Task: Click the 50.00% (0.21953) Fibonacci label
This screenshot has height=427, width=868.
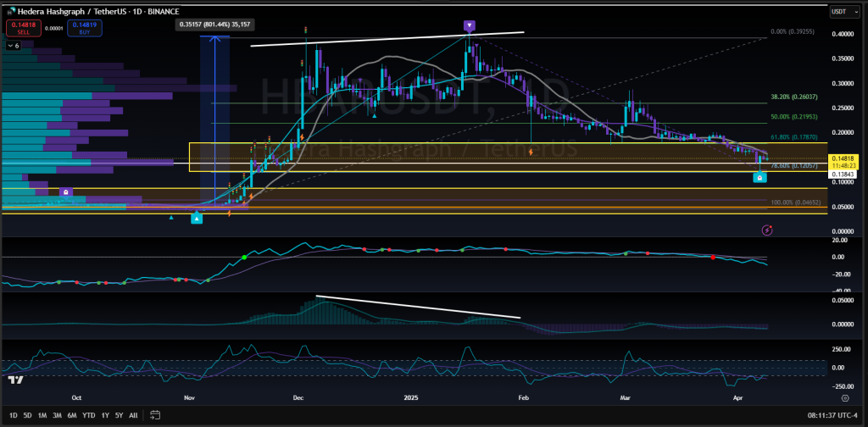Action: pos(793,117)
